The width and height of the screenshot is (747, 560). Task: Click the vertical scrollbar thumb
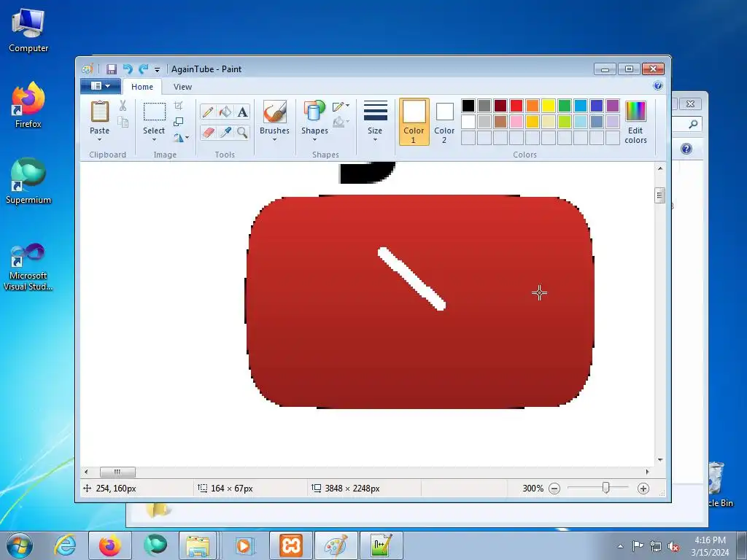pyautogui.click(x=659, y=195)
